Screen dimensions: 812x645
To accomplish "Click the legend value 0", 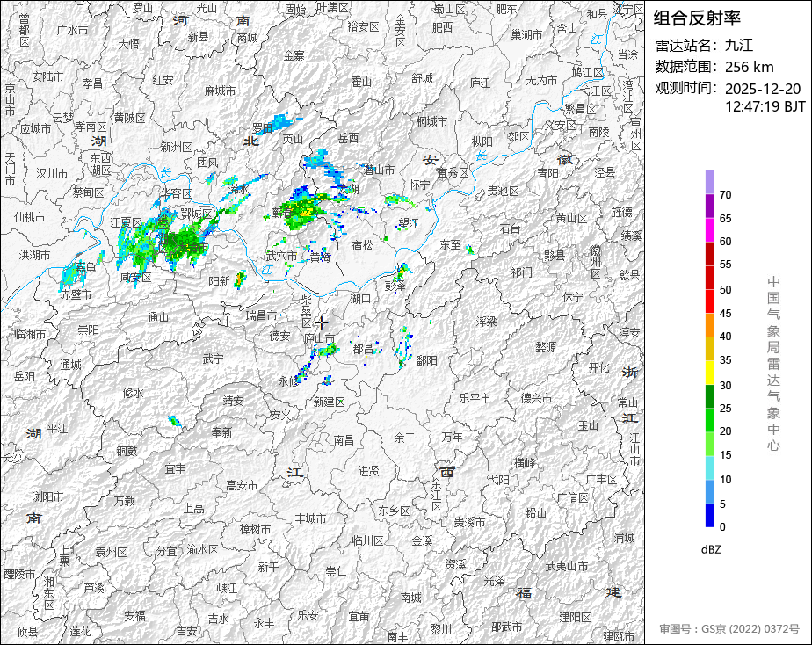I will point(723,527).
